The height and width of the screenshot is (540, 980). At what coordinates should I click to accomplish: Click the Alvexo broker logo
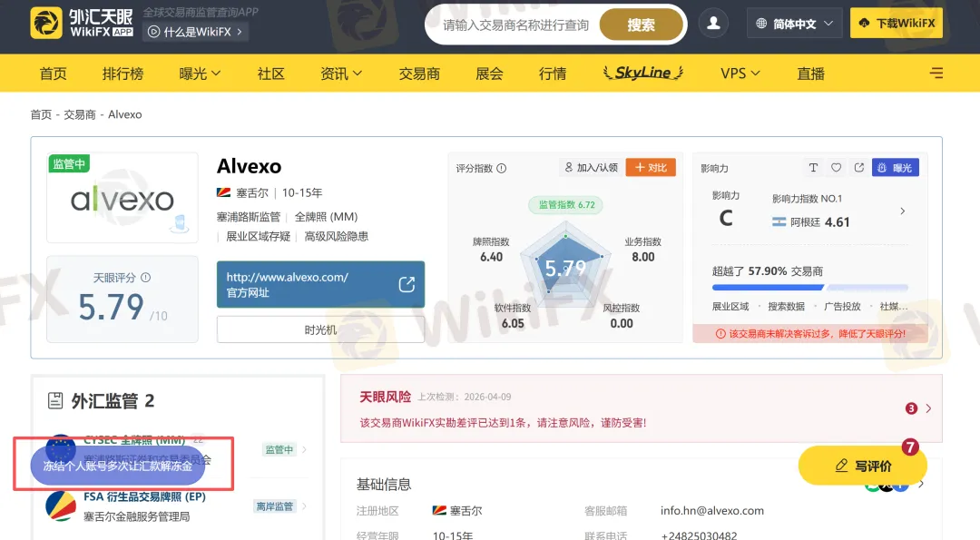pyautogui.click(x=122, y=198)
